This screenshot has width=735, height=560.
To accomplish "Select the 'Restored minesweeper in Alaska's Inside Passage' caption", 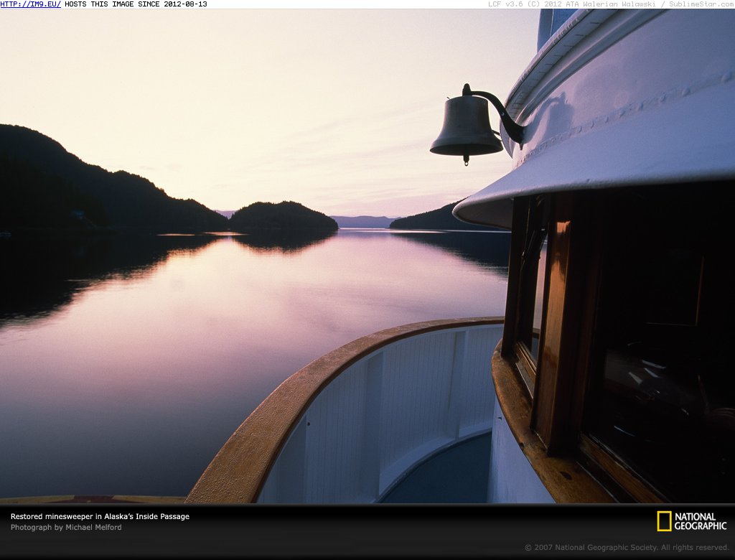I will coord(100,516).
